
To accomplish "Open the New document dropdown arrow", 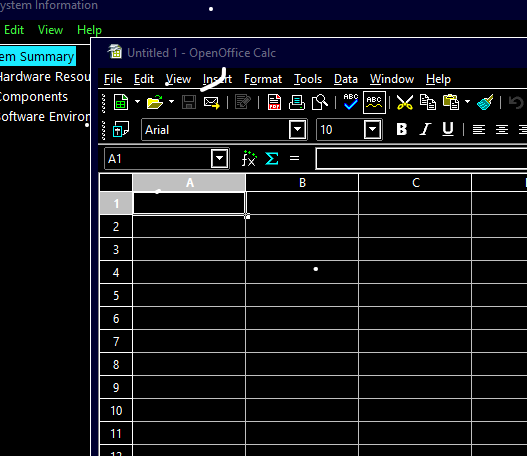I will [137, 101].
